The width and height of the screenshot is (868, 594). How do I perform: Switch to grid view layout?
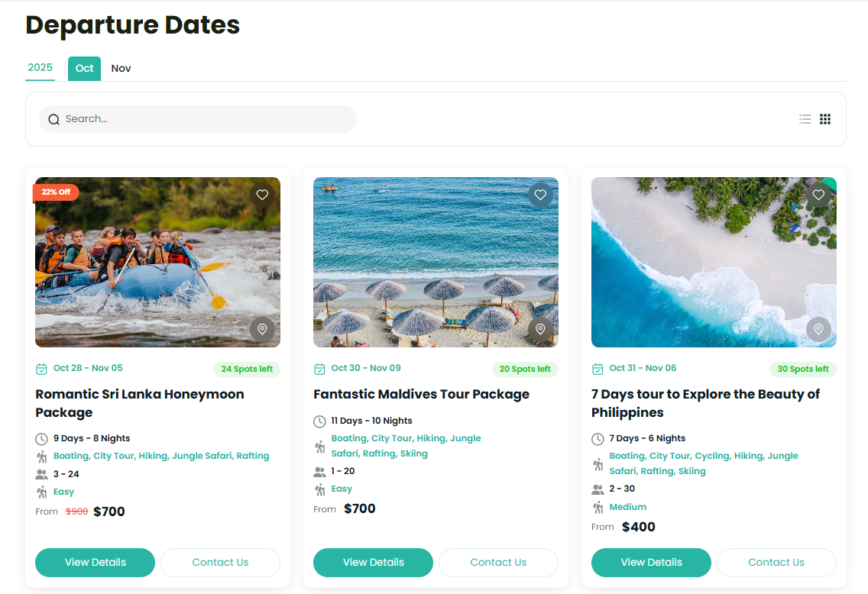click(825, 119)
